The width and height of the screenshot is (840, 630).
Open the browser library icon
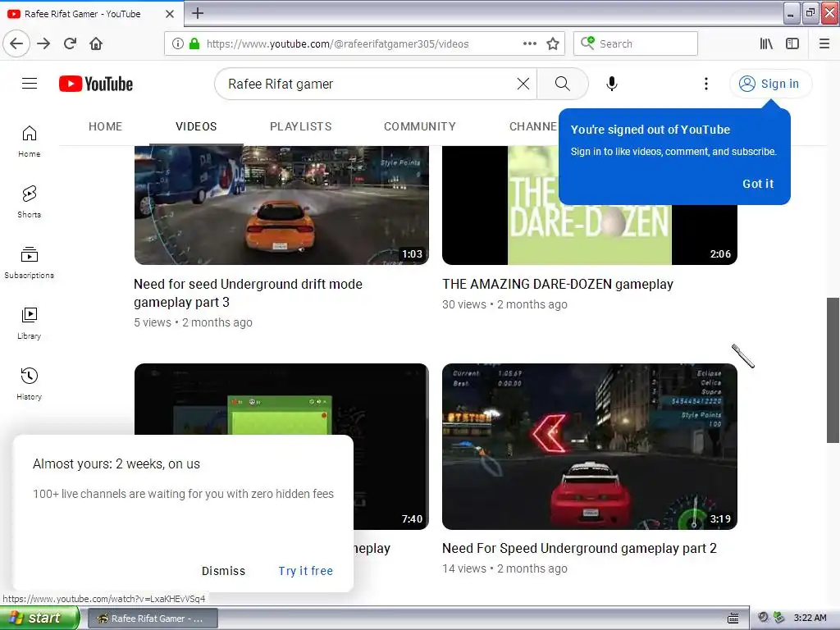(x=766, y=43)
